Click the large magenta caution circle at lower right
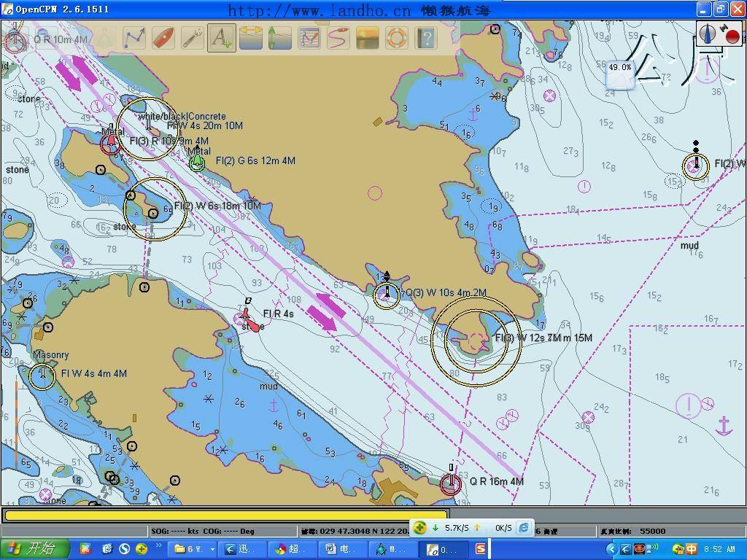 point(689,405)
